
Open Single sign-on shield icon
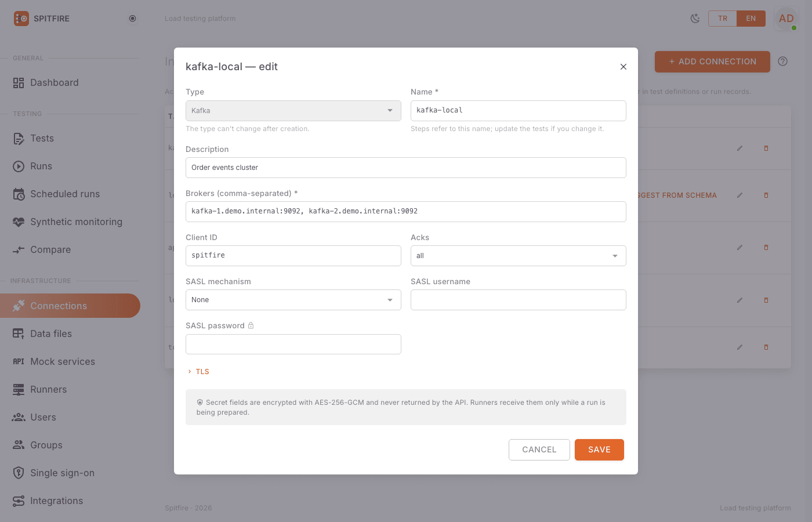pyautogui.click(x=19, y=473)
